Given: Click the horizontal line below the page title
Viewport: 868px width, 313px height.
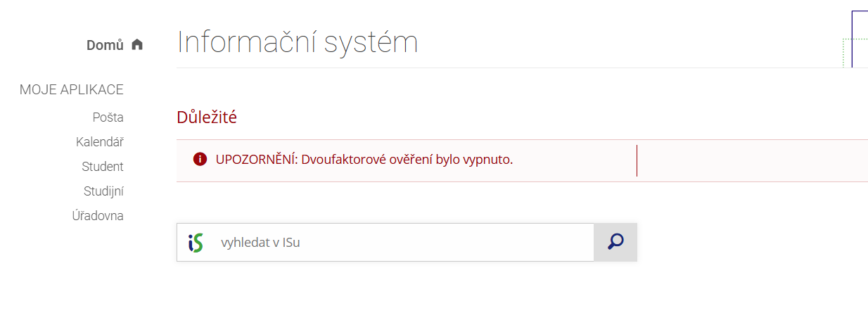Looking at the screenshot, I should (492, 68).
